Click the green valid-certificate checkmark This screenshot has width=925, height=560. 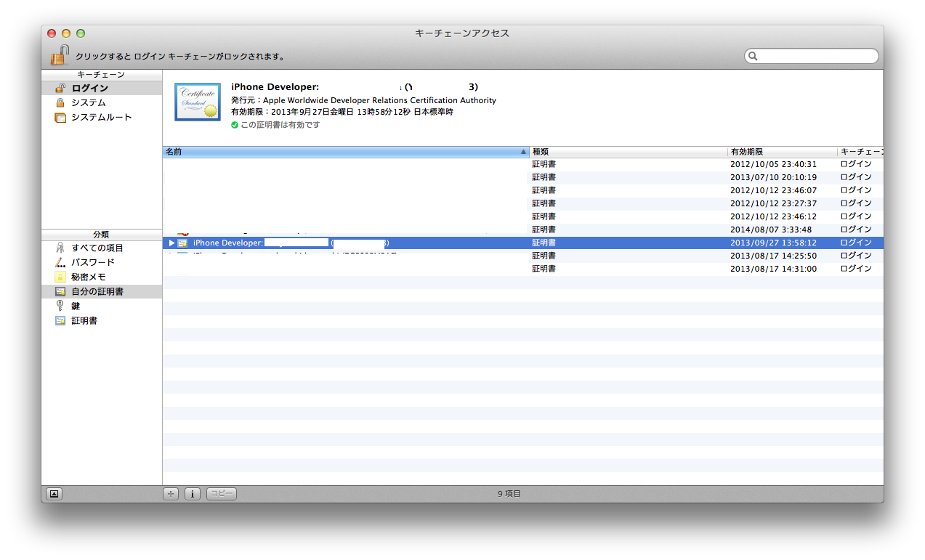(235, 125)
